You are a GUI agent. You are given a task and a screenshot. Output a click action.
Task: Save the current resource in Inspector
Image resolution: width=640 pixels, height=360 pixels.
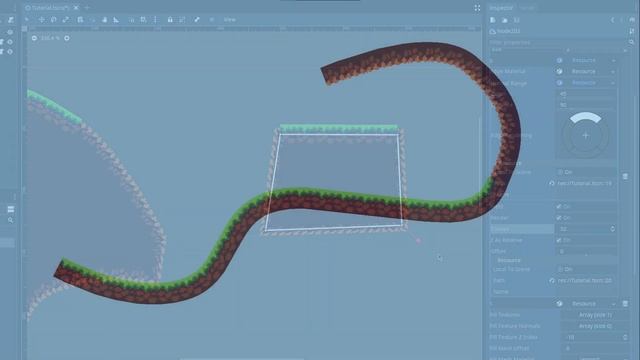[x=516, y=20]
